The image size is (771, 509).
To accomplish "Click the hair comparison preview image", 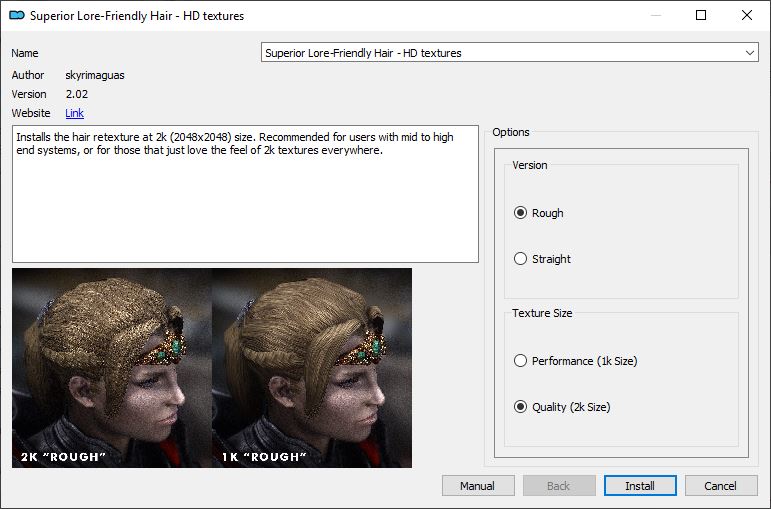I will [212, 368].
